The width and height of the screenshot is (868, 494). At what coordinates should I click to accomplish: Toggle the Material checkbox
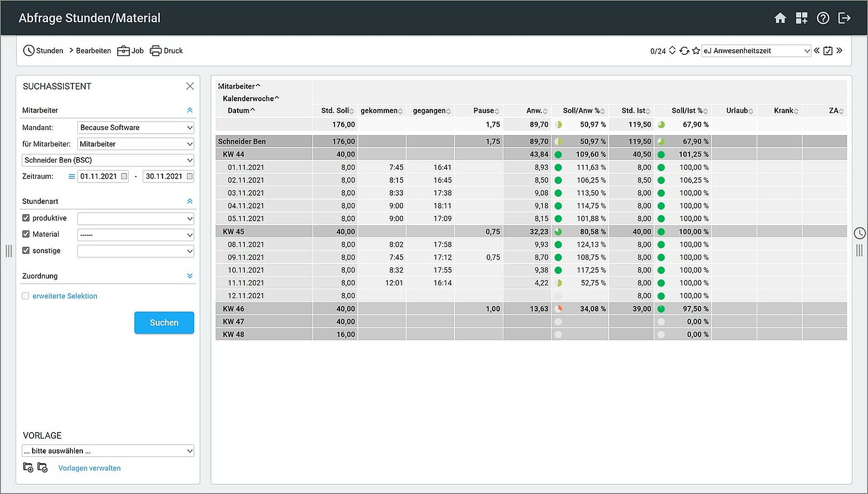point(26,234)
